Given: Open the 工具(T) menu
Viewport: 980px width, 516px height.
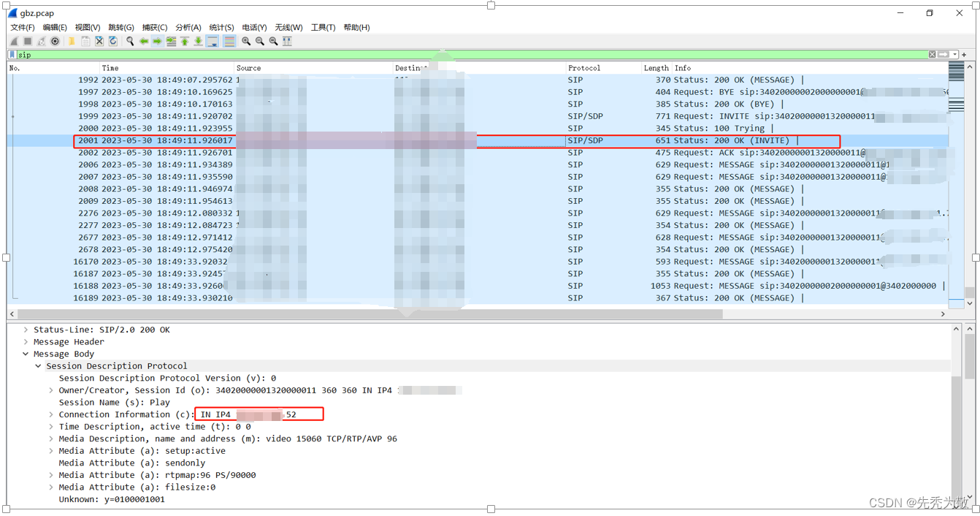Looking at the screenshot, I should coord(323,27).
